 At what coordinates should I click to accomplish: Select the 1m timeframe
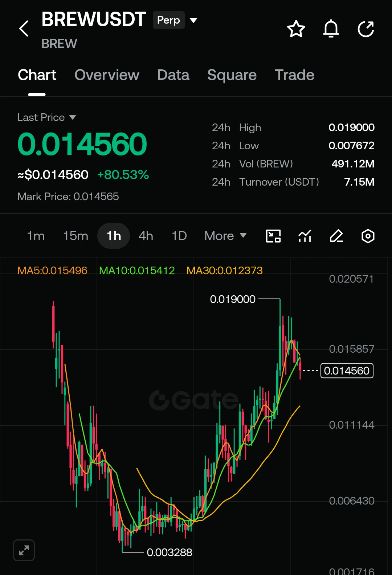click(36, 236)
